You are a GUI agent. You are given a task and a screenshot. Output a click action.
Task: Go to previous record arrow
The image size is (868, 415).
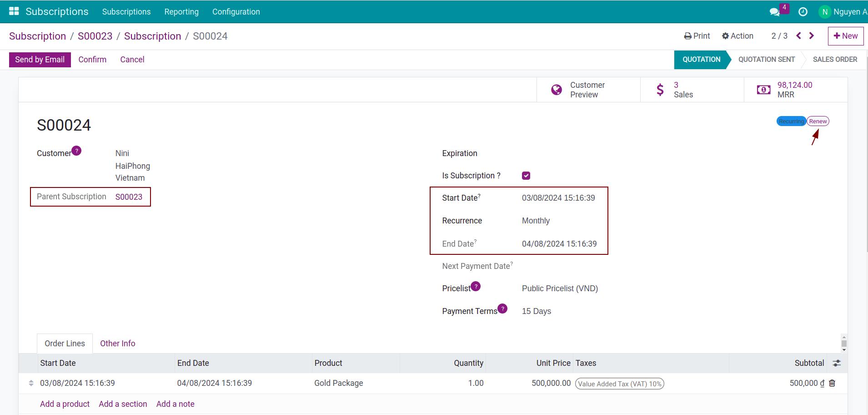(x=798, y=35)
